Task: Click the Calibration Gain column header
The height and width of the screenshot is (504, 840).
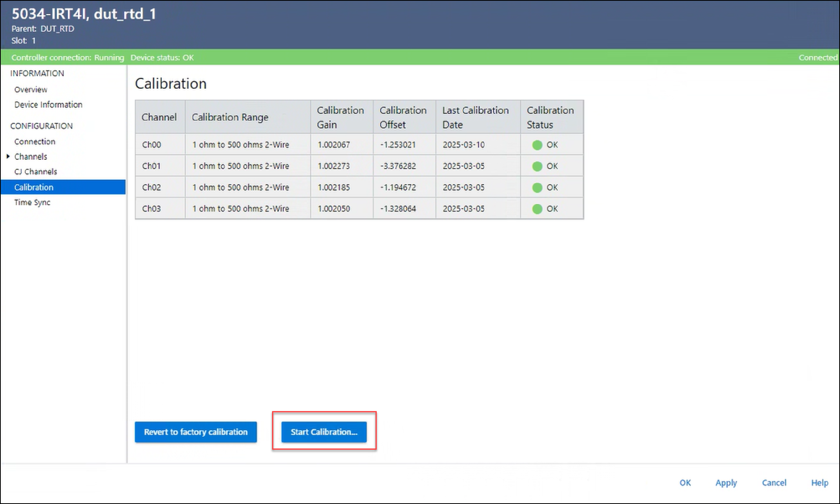Action: [341, 117]
